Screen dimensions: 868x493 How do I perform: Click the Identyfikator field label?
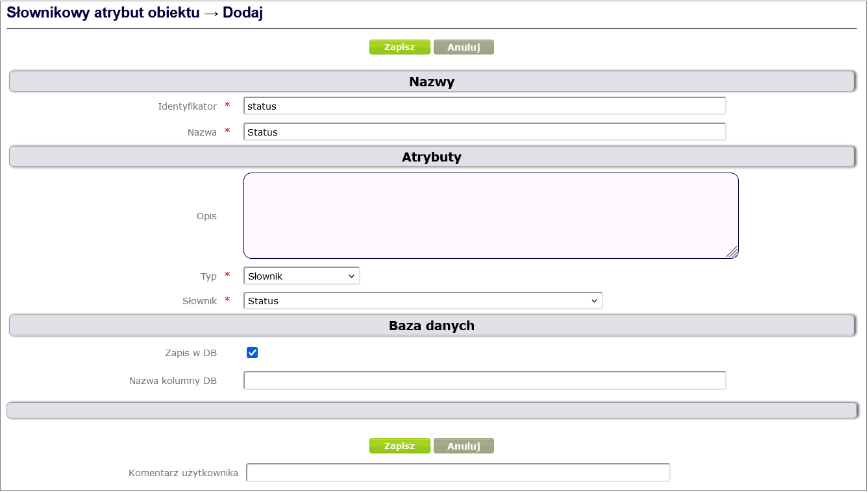187,106
